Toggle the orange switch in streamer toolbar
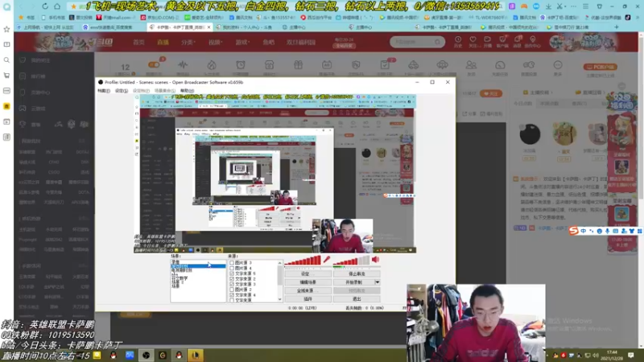 154,64
